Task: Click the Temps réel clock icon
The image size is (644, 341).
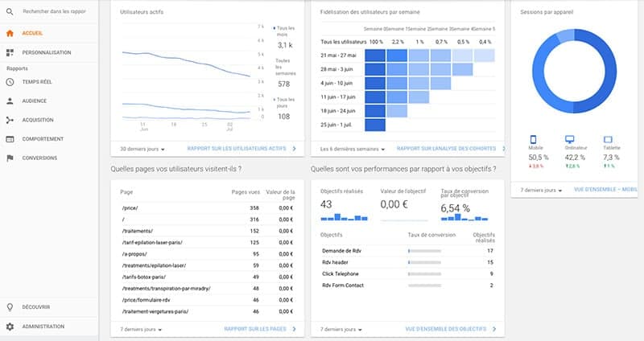Action: 10,82
